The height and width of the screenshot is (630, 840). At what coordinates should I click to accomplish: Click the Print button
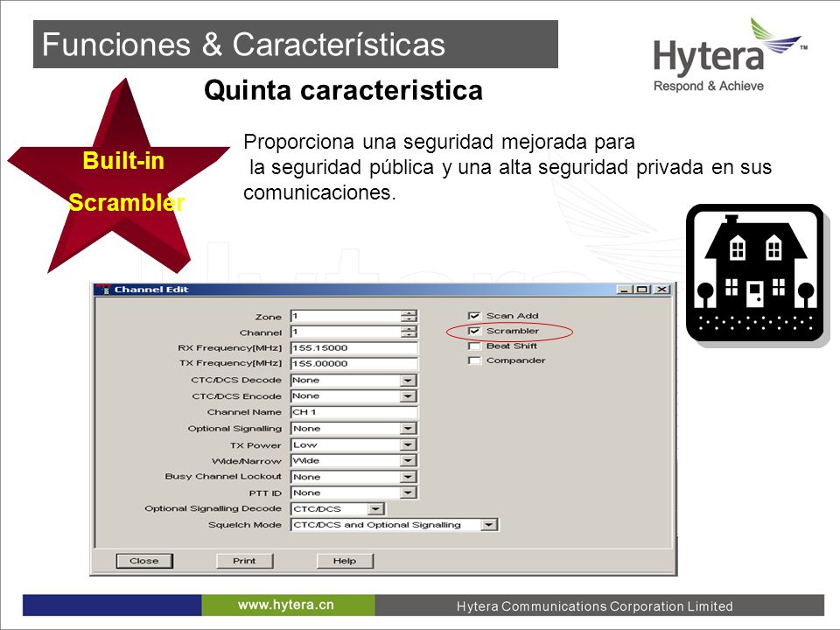pos(244,561)
